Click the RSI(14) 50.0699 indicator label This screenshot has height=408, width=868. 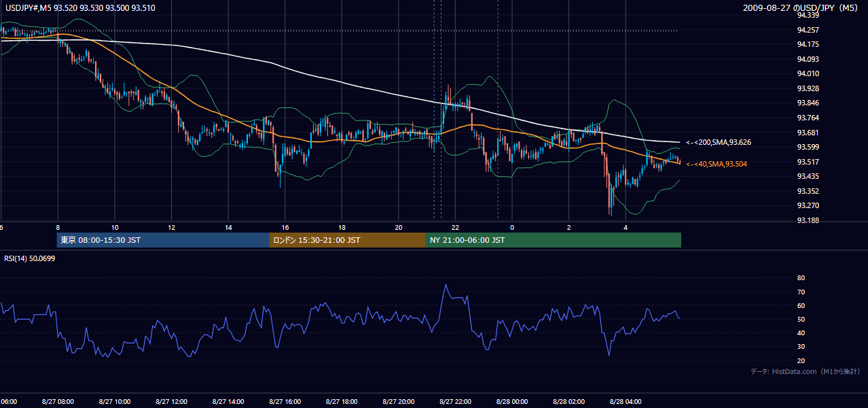click(x=30, y=258)
